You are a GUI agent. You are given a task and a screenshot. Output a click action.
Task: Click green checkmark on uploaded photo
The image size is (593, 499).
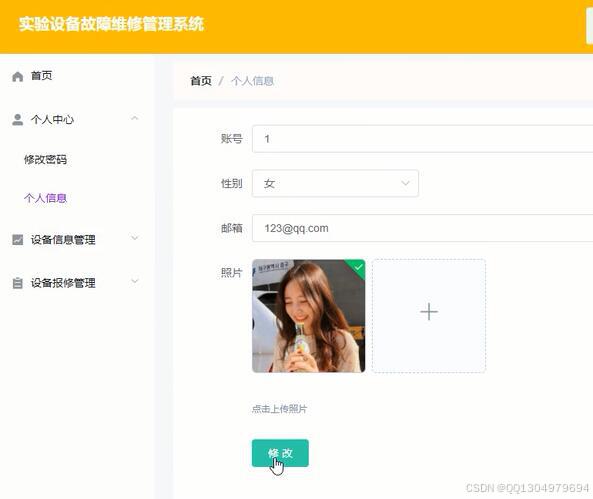tap(358, 267)
